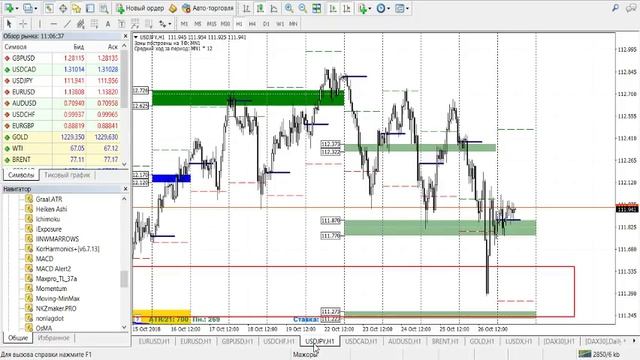Select the MACD indicator in Navigator
This screenshot has height=360, width=640.
pos(44,258)
